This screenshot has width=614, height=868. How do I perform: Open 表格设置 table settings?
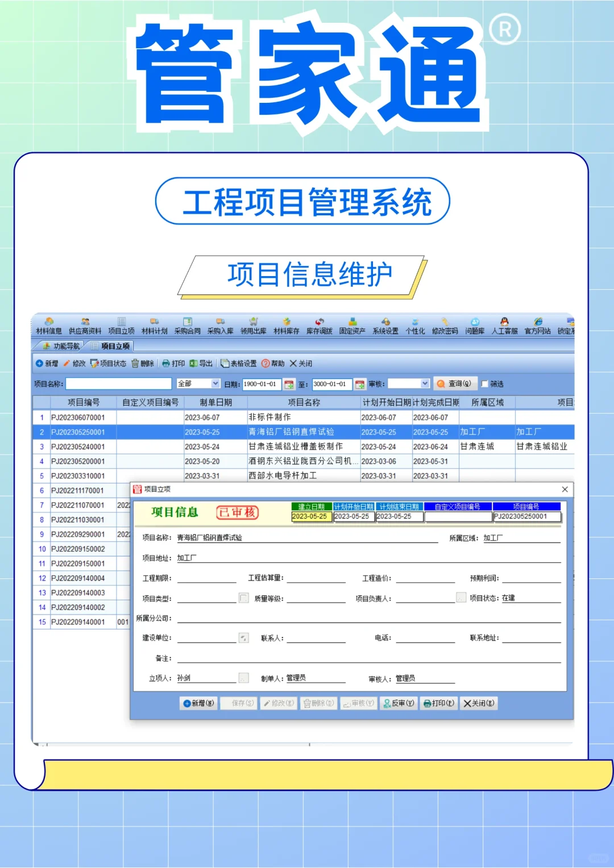coord(239,364)
